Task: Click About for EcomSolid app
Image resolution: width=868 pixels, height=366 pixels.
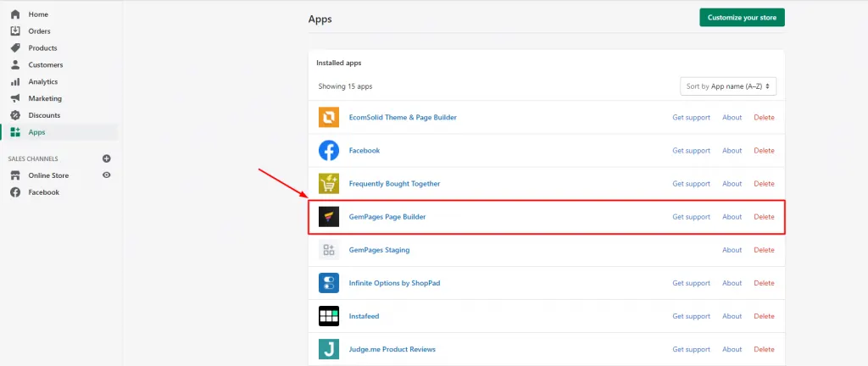Action: tap(732, 117)
